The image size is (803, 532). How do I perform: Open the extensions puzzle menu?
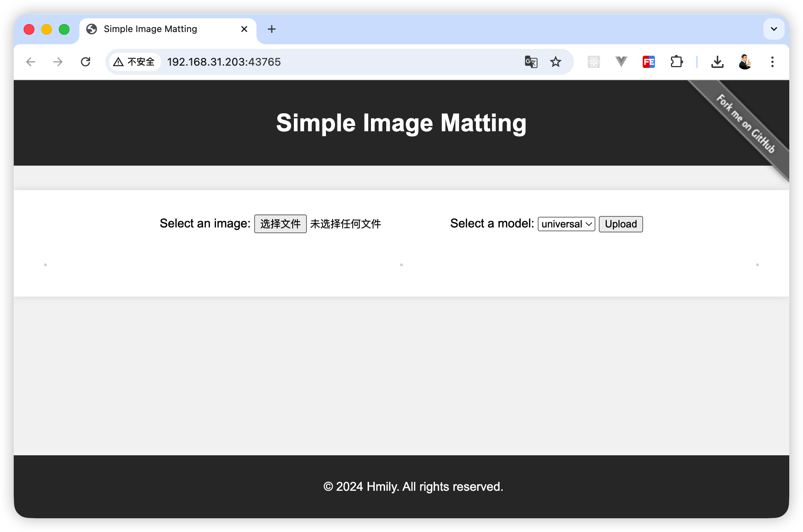coord(676,62)
